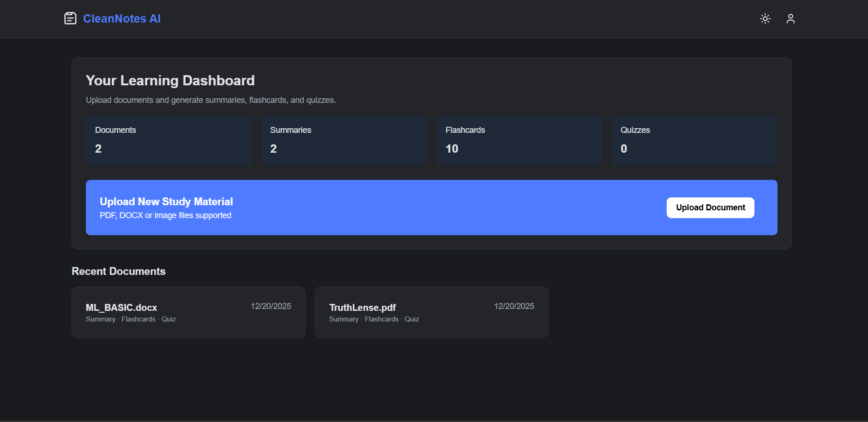The image size is (868, 422).
Task: Open the user profile icon
Action: tap(790, 18)
